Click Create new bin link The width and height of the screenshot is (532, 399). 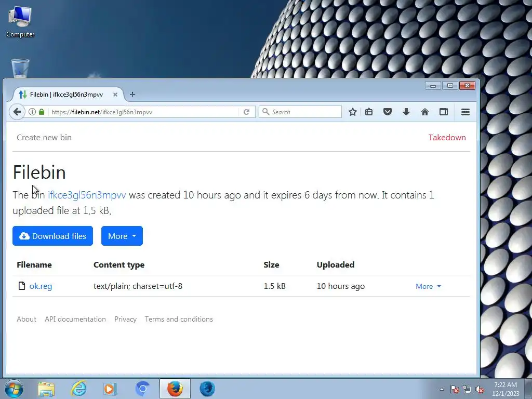coord(44,137)
